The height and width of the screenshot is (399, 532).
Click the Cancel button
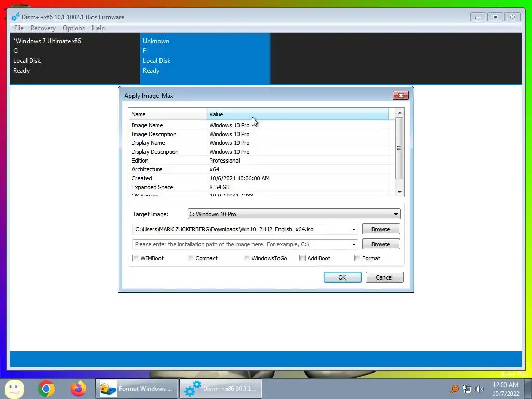[384, 277]
